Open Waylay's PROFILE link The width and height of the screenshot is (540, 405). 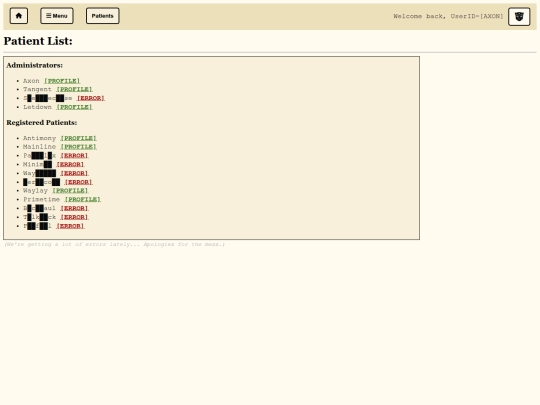click(x=70, y=190)
